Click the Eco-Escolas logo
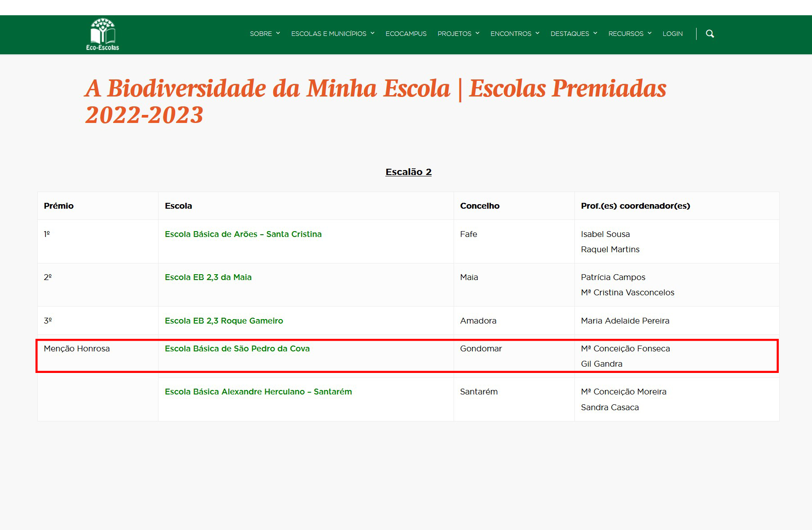 tap(103, 35)
